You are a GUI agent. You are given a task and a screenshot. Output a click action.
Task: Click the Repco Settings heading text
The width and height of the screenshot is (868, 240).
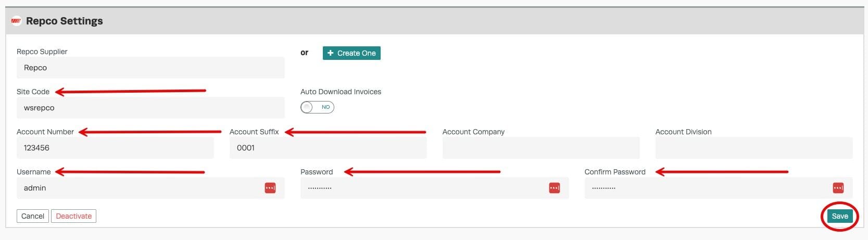pos(65,21)
